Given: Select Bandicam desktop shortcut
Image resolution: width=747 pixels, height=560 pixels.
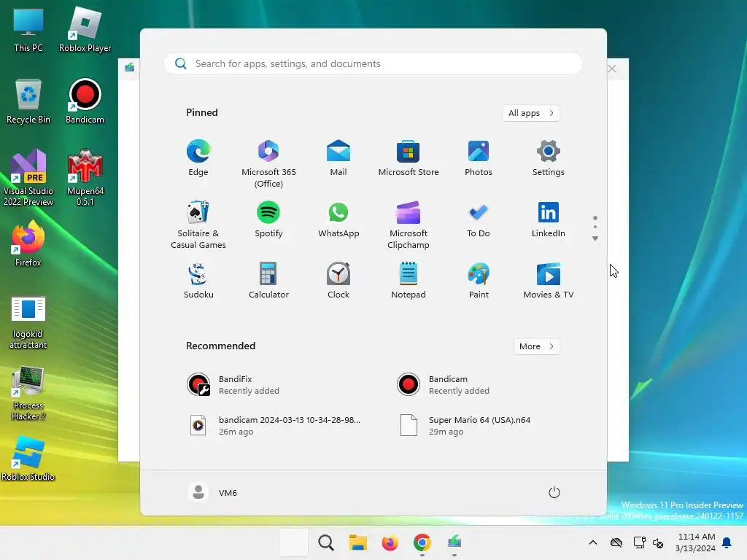Looking at the screenshot, I should click(85, 102).
